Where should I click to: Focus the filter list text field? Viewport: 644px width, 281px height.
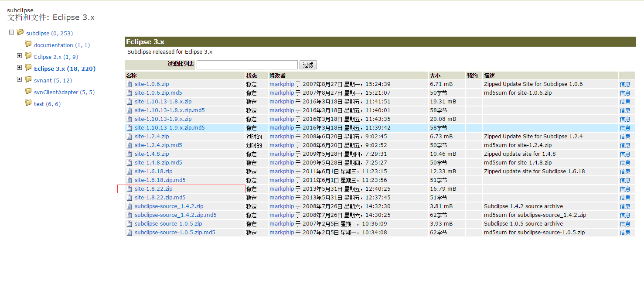[247, 65]
